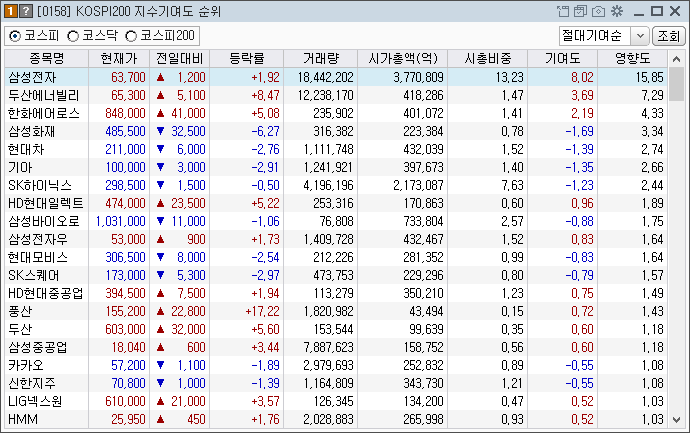Minimize the KOSPI200 window

click(637, 11)
